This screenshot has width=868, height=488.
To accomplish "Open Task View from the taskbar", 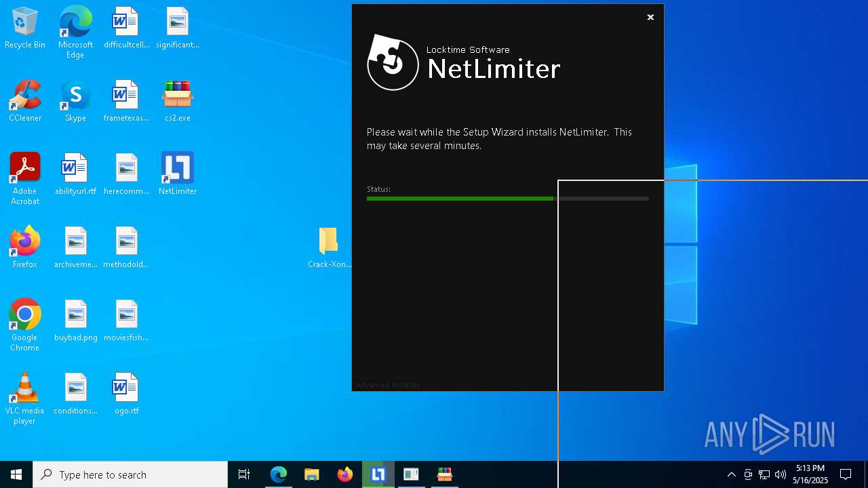I will click(x=244, y=474).
